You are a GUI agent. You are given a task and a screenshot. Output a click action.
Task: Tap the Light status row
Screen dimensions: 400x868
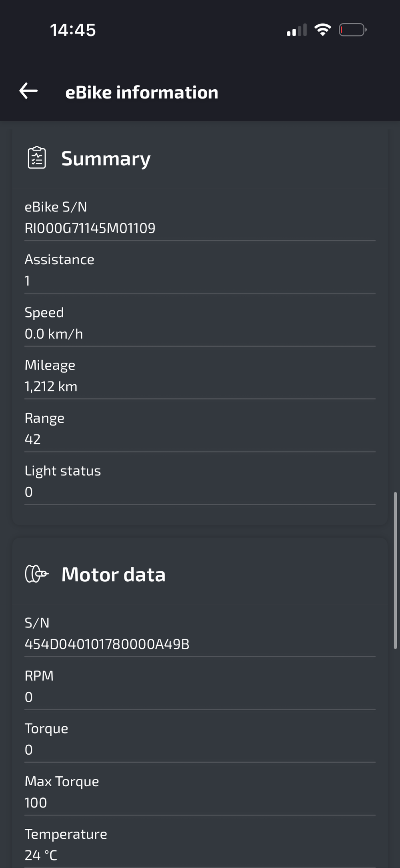click(200, 481)
